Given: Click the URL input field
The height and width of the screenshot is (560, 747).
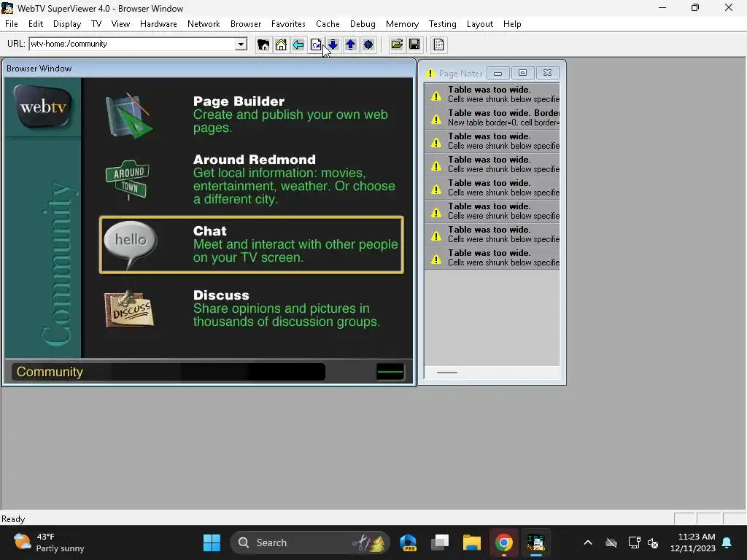Looking at the screenshot, I should [x=133, y=44].
